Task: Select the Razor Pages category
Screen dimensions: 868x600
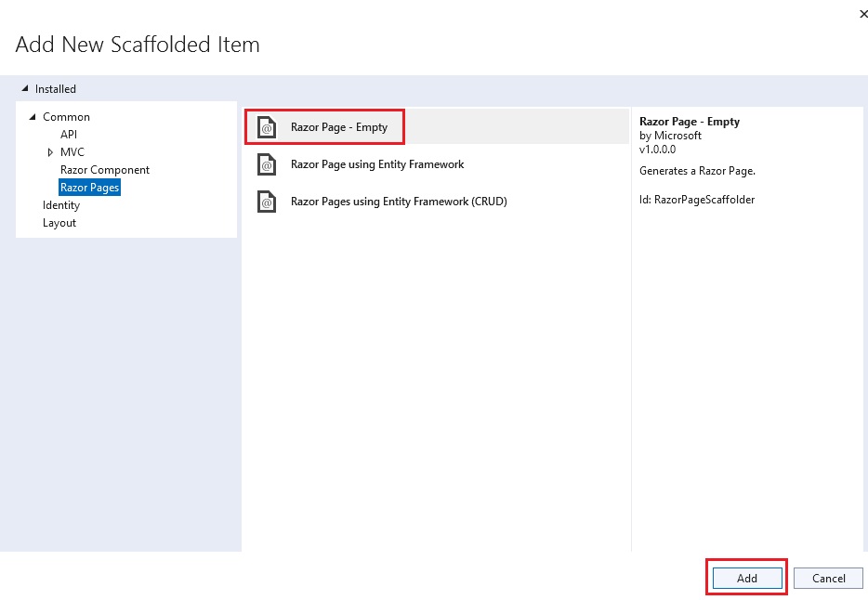Action: coord(89,188)
